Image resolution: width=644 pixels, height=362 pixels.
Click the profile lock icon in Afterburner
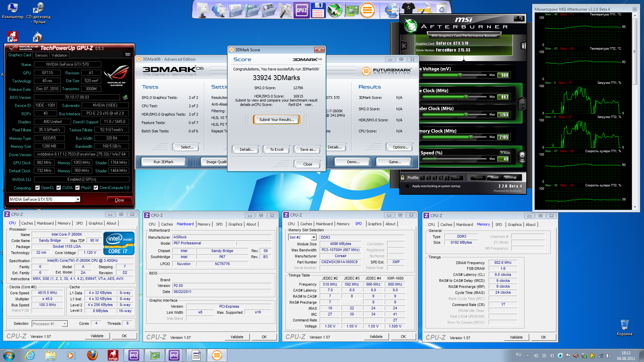402,177
